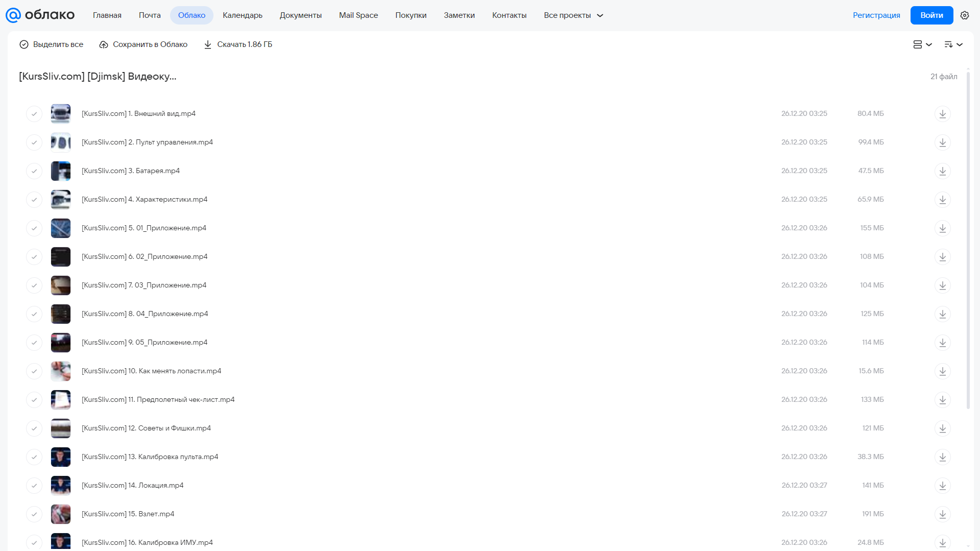This screenshot has height=551, width=980.
Task: Click the vertical scrollbar of file list
Action: pos(968,240)
